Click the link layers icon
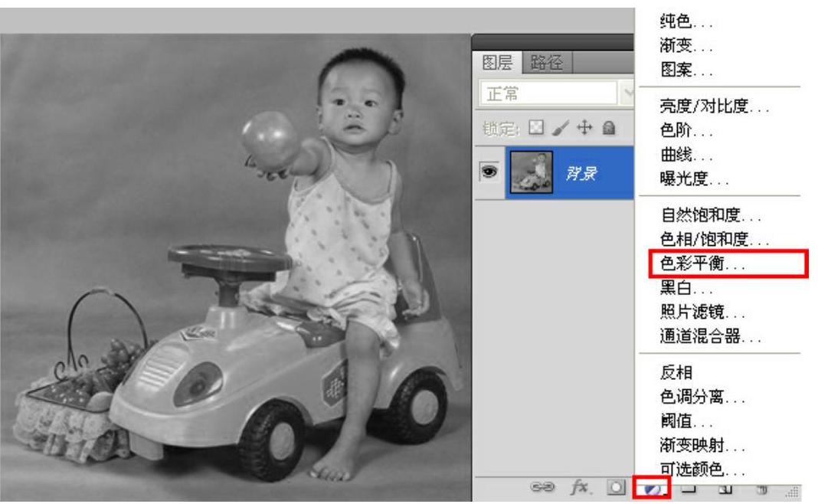This screenshot has height=504, width=818. pyautogui.click(x=542, y=487)
